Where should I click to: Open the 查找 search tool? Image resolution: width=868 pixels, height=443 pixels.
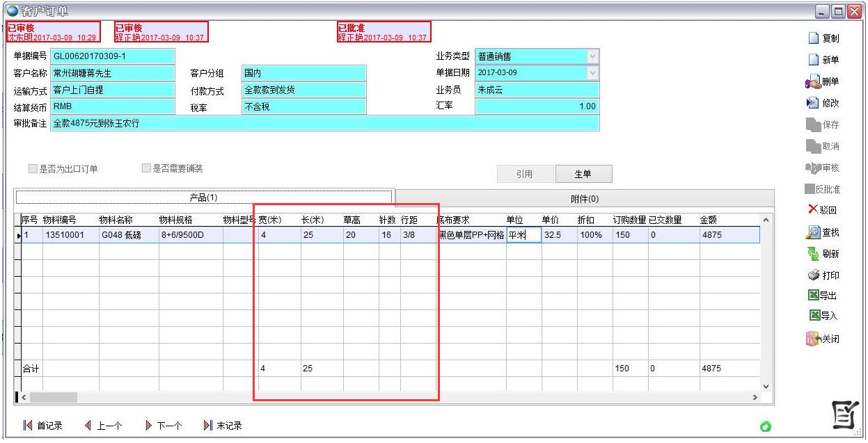pyautogui.click(x=824, y=232)
